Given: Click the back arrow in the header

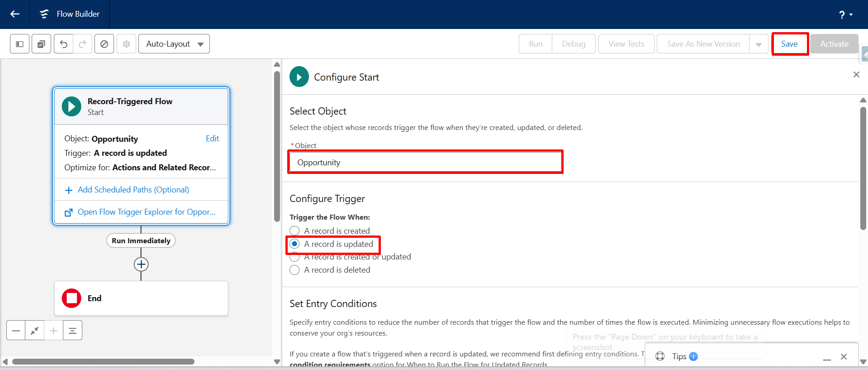Looking at the screenshot, I should (x=15, y=14).
